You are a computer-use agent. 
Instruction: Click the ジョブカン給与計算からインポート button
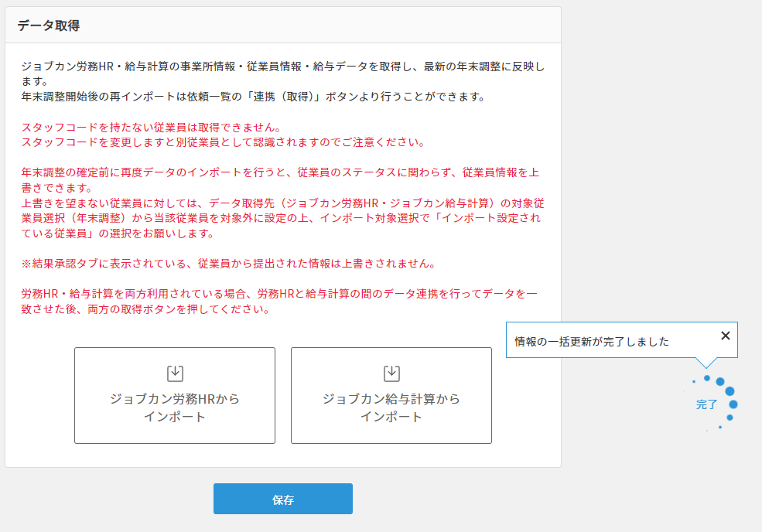[x=391, y=395]
